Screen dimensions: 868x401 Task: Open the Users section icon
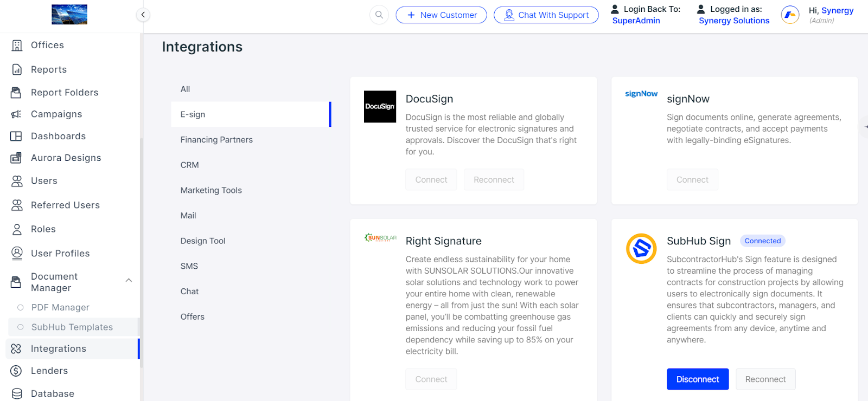(17, 180)
